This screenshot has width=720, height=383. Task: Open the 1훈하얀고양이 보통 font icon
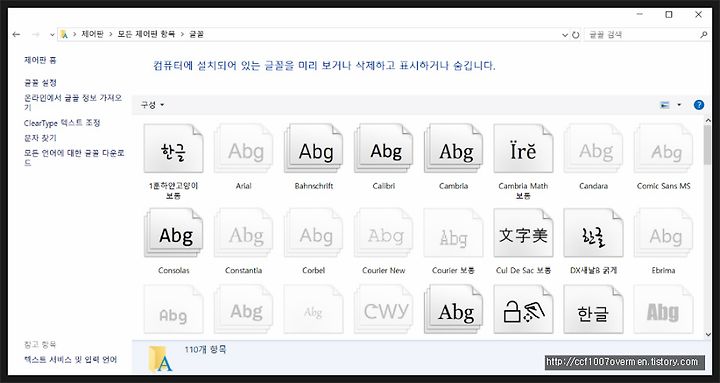[174, 149]
